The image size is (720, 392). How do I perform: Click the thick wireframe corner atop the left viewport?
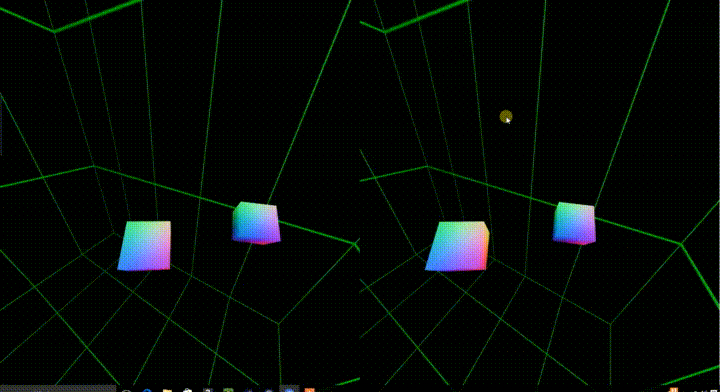pos(55,32)
